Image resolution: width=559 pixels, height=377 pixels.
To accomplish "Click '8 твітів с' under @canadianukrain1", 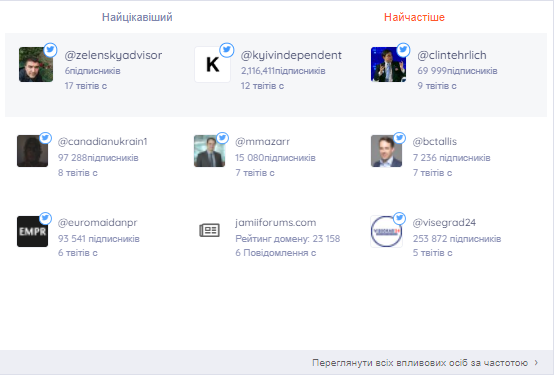I will (x=78, y=173).
